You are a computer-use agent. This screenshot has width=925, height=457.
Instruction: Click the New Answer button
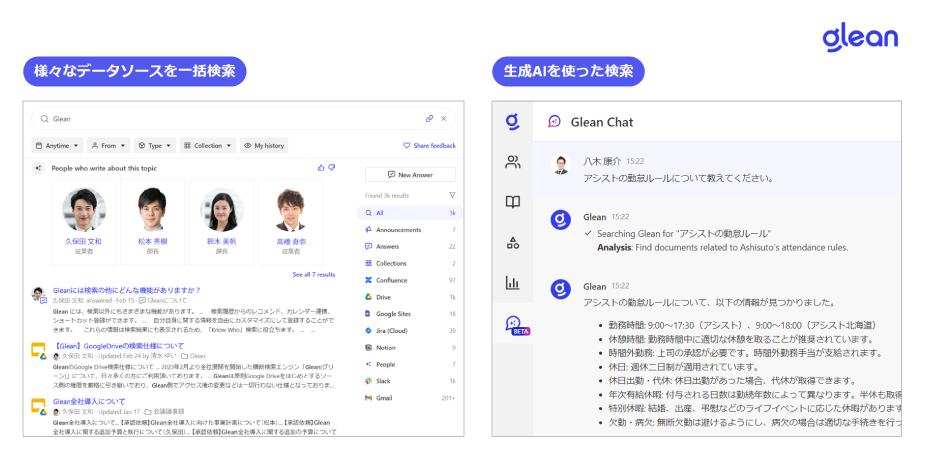pos(410,174)
